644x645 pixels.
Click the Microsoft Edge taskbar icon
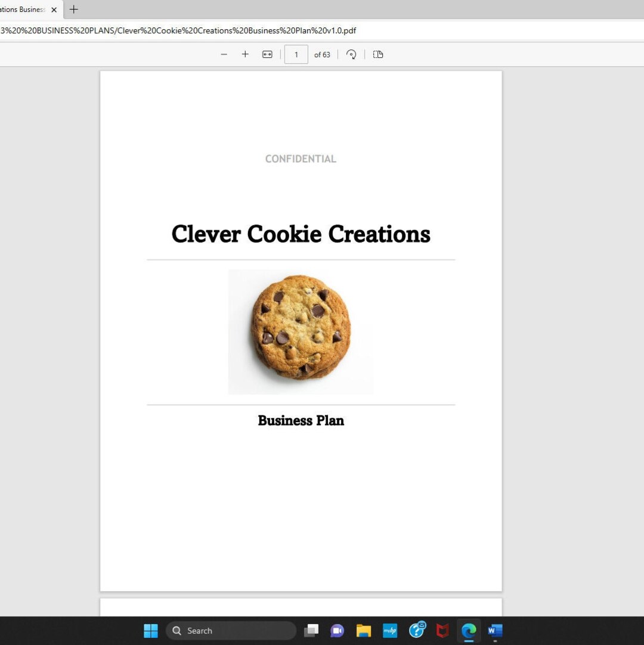(x=469, y=630)
